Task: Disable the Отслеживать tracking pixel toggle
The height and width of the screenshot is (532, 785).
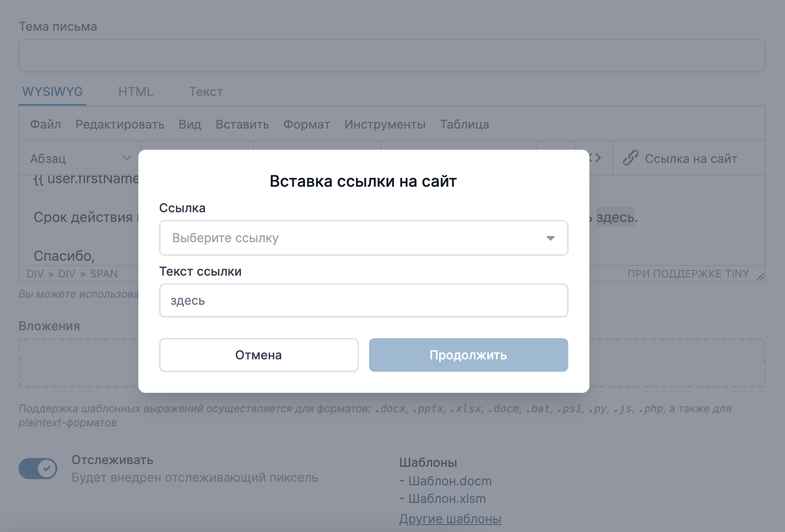Action: [38, 469]
